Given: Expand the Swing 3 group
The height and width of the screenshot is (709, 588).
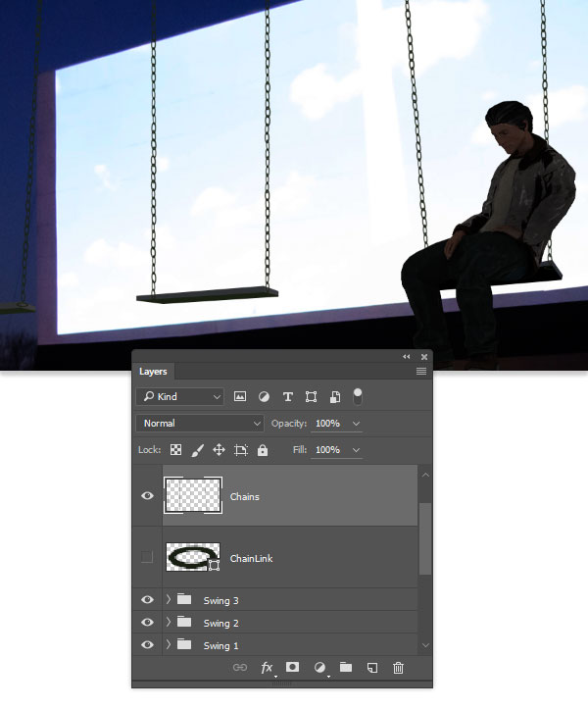Looking at the screenshot, I should tap(169, 599).
